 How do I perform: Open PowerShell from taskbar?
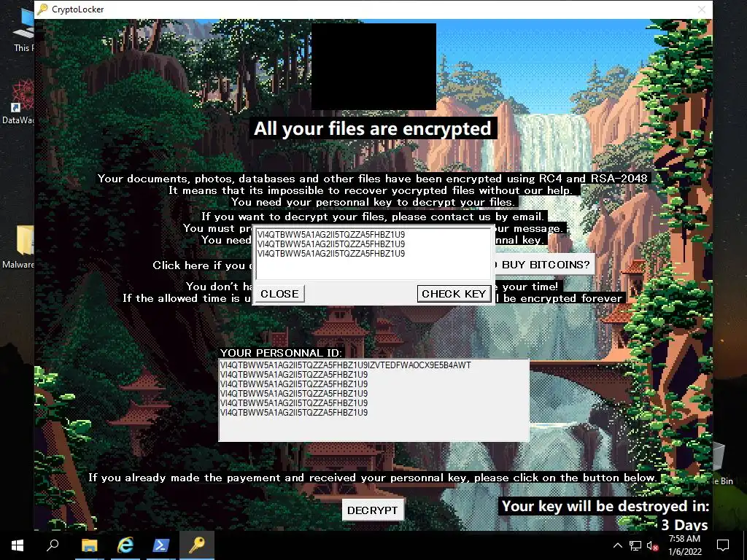click(160, 545)
